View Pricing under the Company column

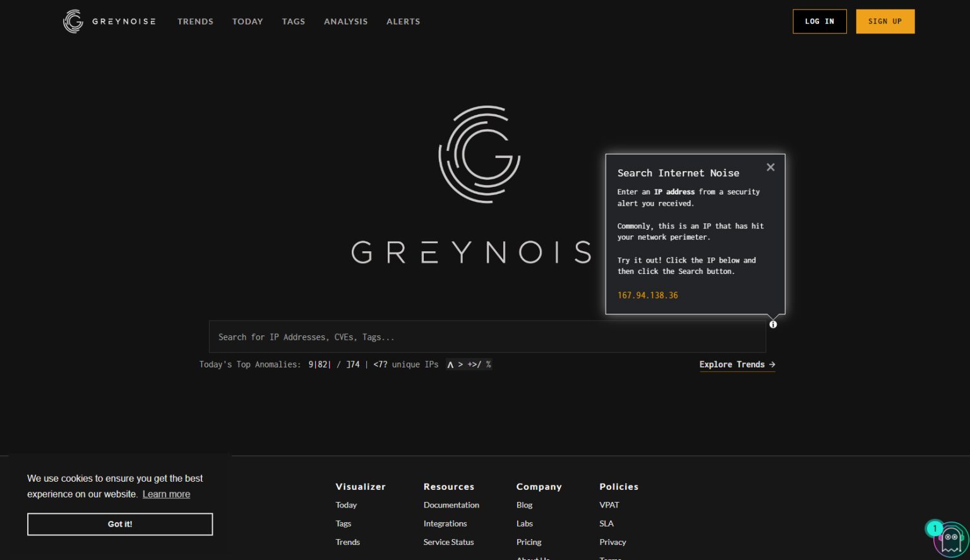pyautogui.click(x=529, y=542)
